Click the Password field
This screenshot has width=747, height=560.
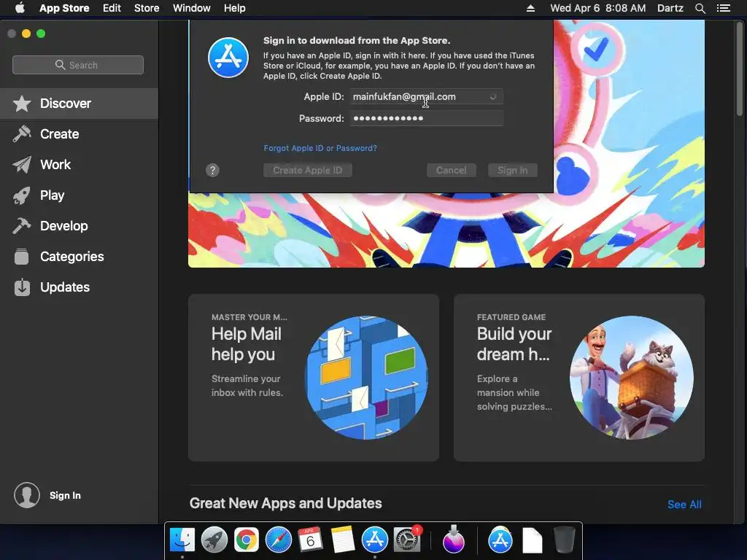pos(426,118)
